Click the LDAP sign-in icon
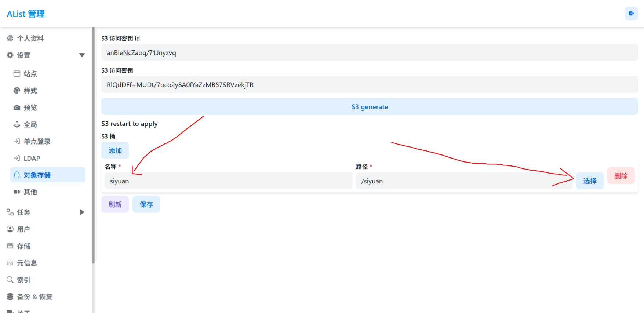 [17, 158]
